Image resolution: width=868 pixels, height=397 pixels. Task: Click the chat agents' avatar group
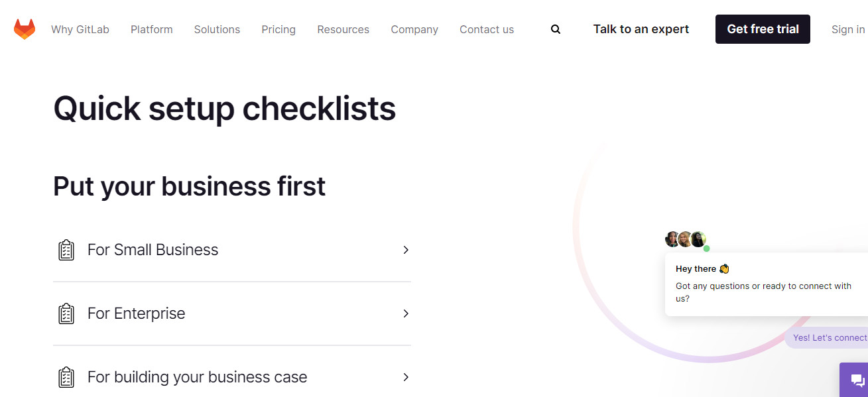tap(686, 239)
